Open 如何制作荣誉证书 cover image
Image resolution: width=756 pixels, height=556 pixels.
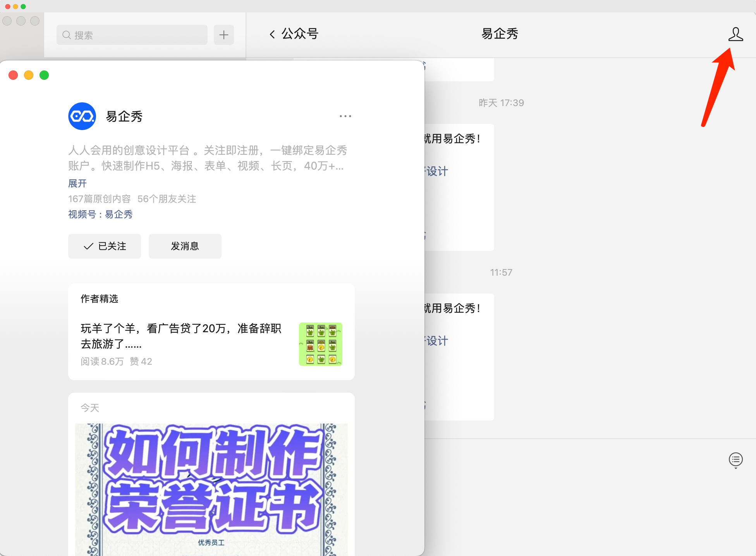click(211, 489)
